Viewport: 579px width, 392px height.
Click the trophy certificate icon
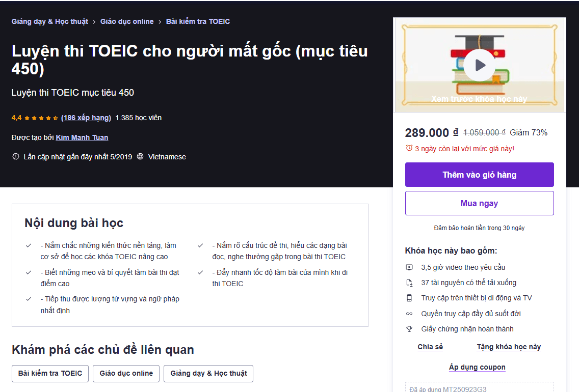[x=409, y=329]
